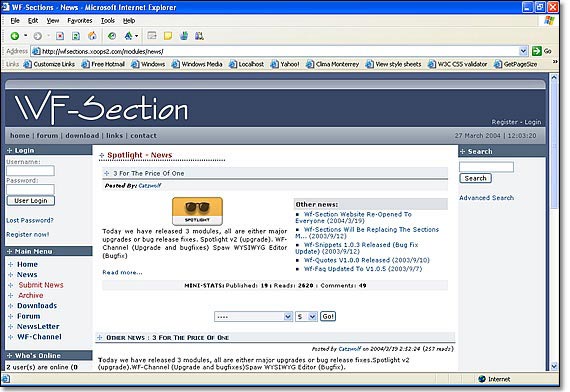Click the Internet zone globe in status bar

tap(482, 379)
